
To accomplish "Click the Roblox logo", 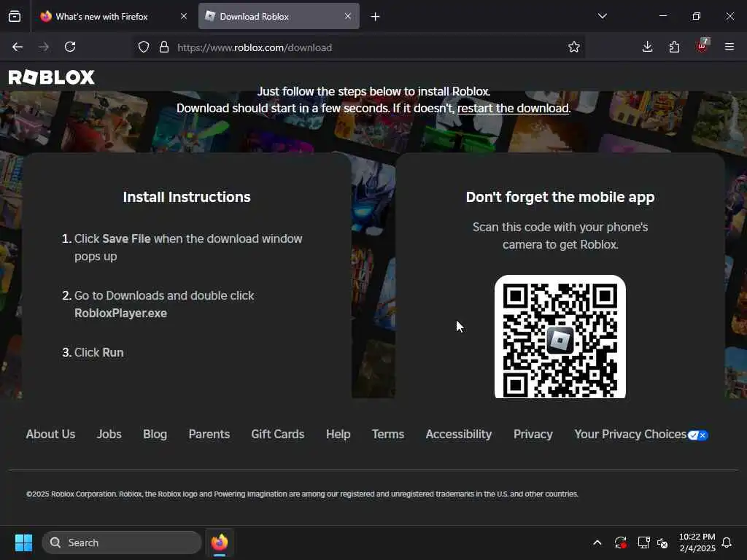I will [x=52, y=77].
